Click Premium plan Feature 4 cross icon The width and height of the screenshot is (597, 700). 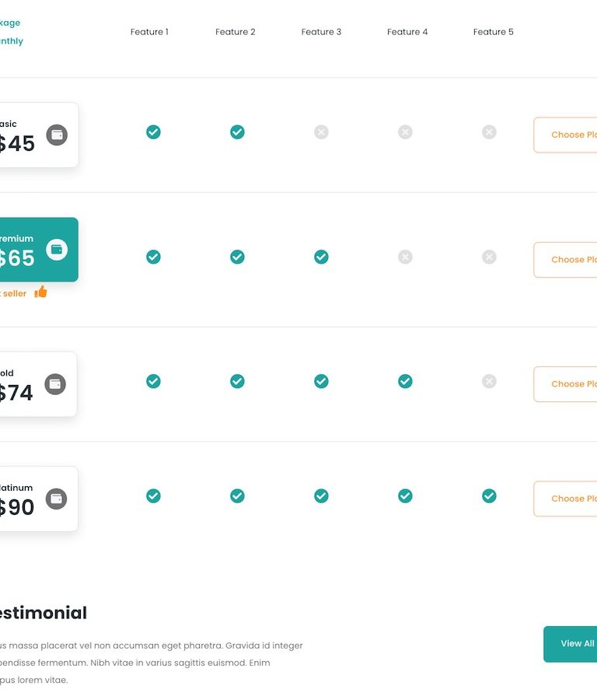click(405, 257)
